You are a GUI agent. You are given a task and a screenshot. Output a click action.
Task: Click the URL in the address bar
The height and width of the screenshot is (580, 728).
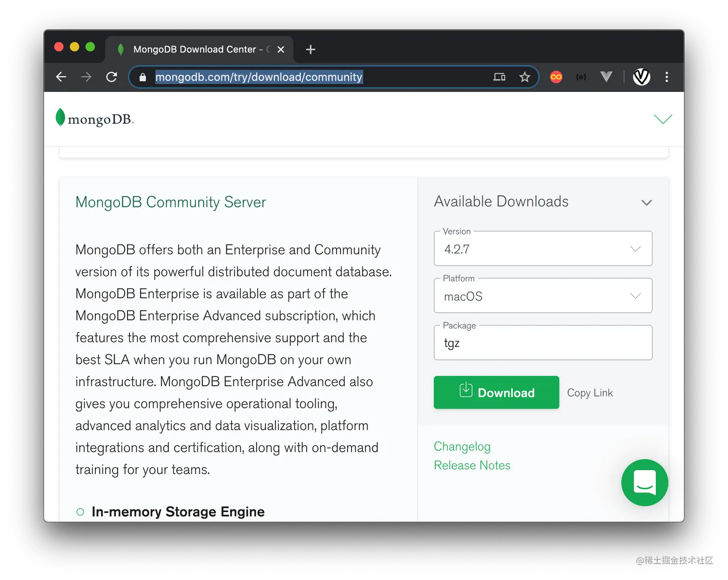[x=259, y=77]
